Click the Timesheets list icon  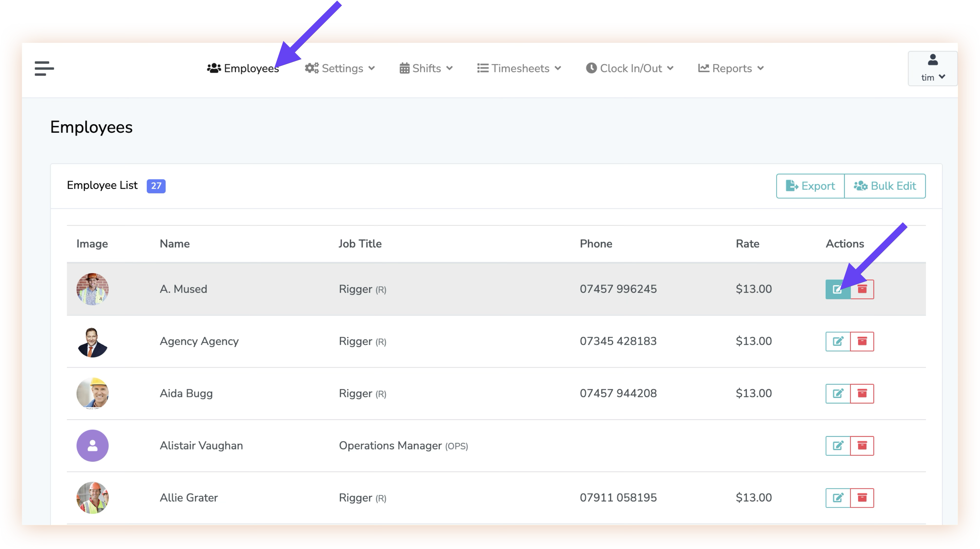pyautogui.click(x=483, y=68)
